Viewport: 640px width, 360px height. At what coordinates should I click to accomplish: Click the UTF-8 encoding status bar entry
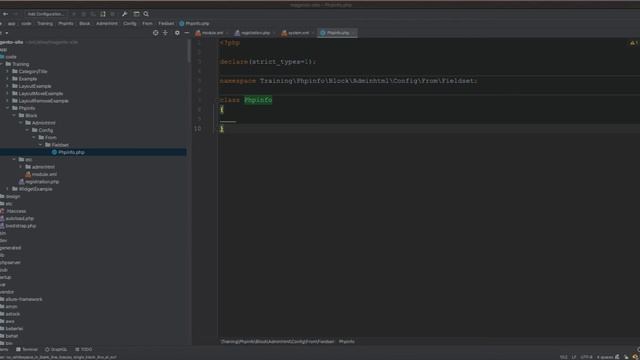click(x=586, y=357)
